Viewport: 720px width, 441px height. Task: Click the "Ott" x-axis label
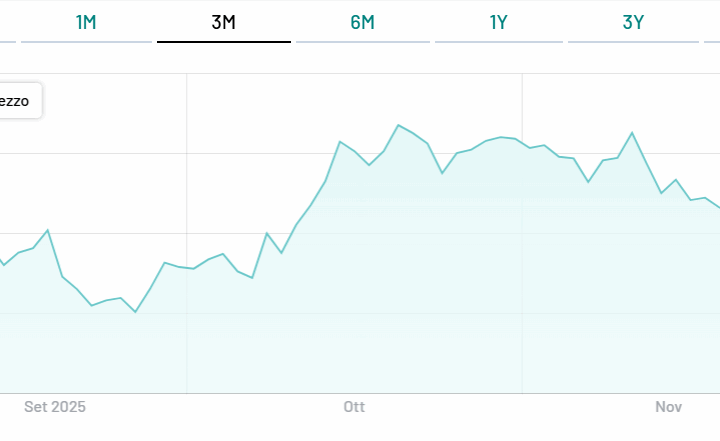tap(354, 407)
